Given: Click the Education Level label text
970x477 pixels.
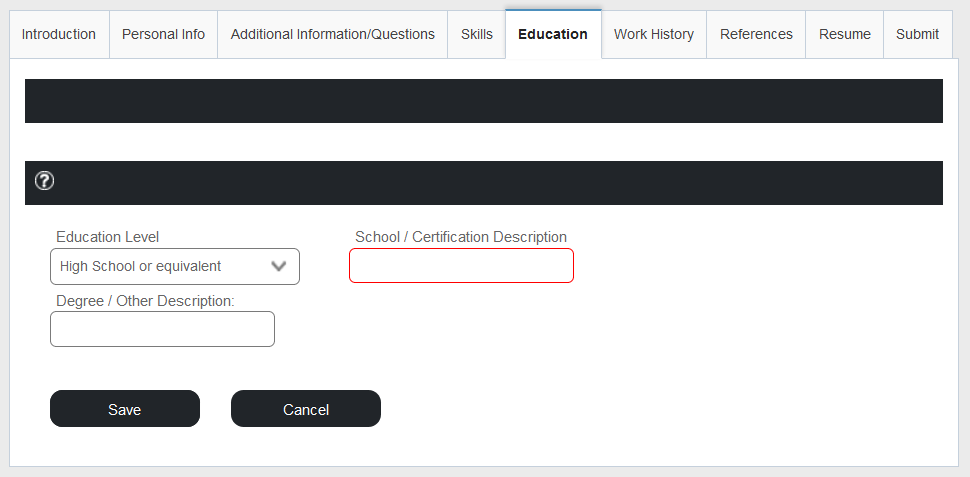Looking at the screenshot, I should (x=108, y=237).
